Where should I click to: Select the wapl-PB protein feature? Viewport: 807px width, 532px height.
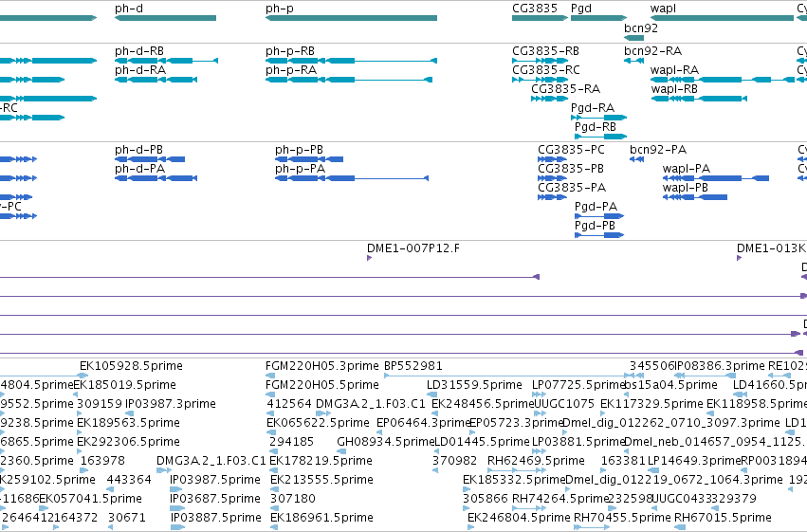[x=695, y=197]
